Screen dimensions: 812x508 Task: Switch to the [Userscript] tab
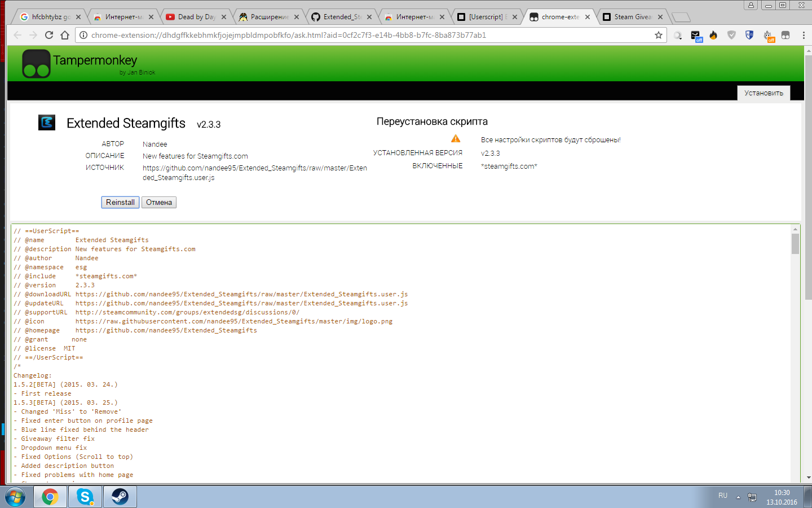(x=486, y=17)
